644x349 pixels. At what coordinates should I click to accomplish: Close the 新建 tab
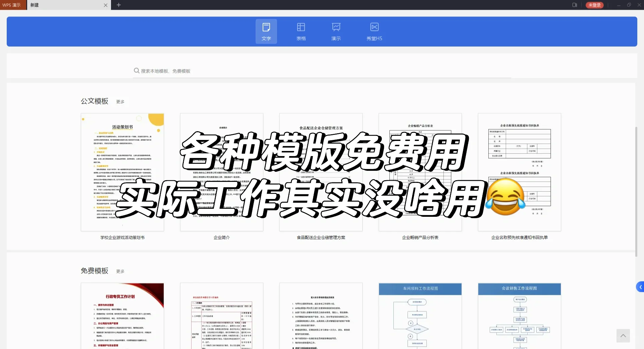(x=106, y=5)
